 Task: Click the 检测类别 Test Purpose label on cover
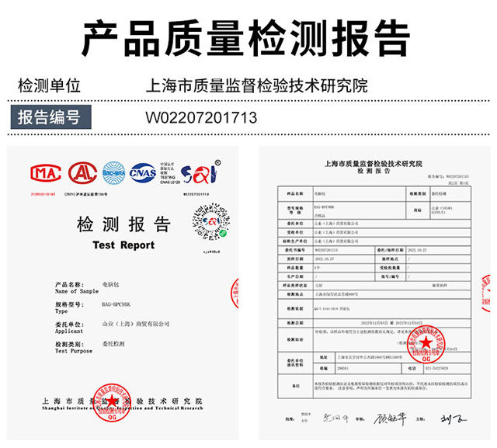click(74, 348)
